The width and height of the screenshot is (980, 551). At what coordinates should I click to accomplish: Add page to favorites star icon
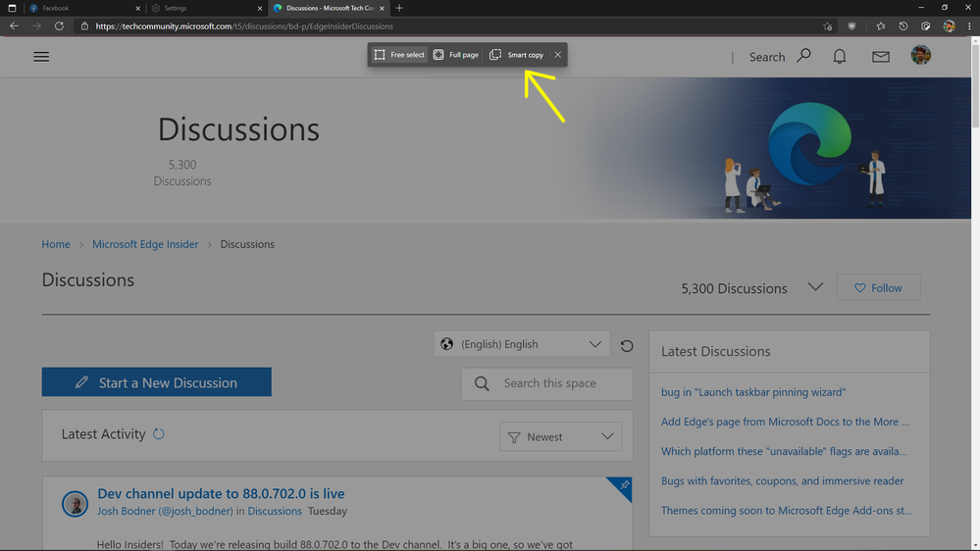point(828,26)
